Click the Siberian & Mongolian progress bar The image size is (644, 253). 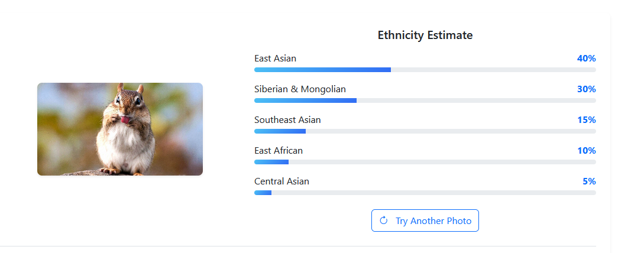[425, 100]
